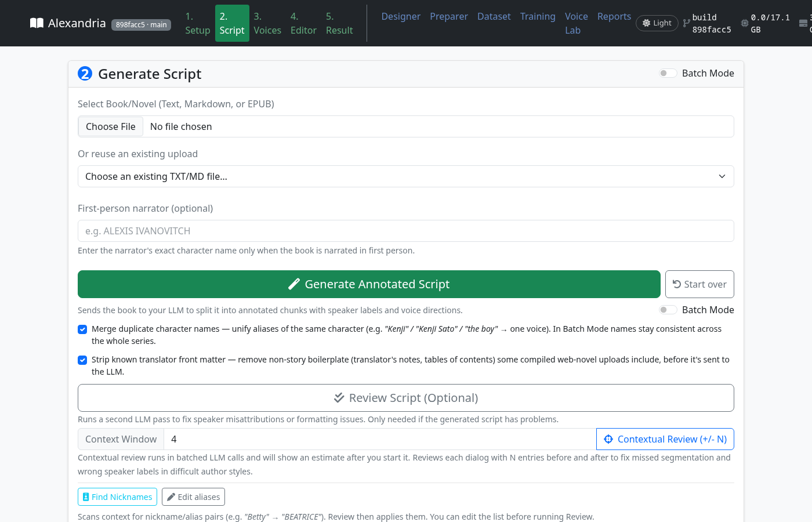The height and width of the screenshot is (522, 812).
Task: Click the double-check icon on Review Script
Action: tap(339, 398)
